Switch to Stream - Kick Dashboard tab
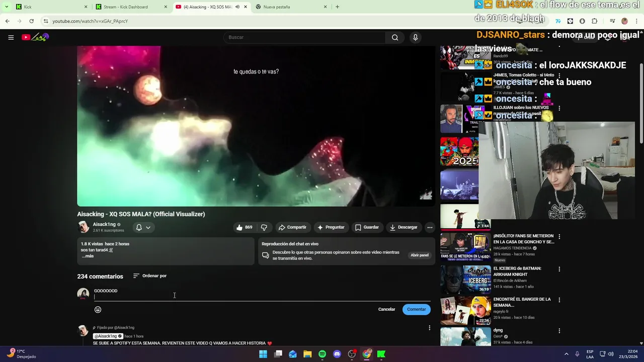This screenshot has width=644, height=362. click(131, 7)
